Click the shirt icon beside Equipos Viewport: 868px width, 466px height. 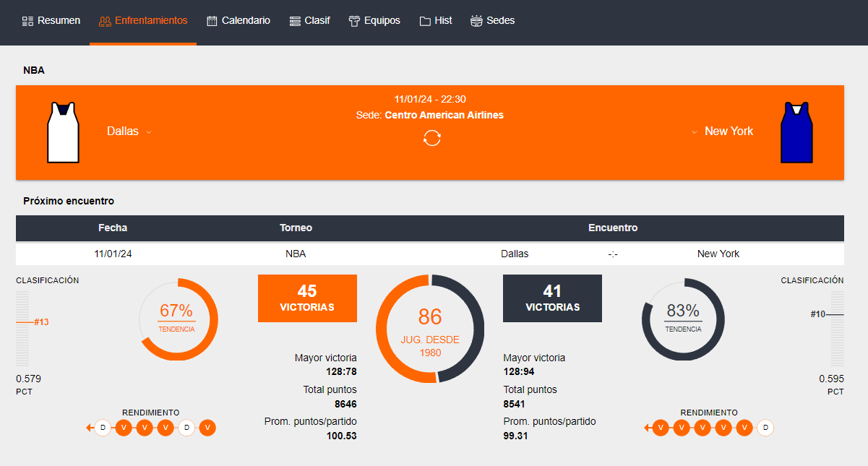354,21
